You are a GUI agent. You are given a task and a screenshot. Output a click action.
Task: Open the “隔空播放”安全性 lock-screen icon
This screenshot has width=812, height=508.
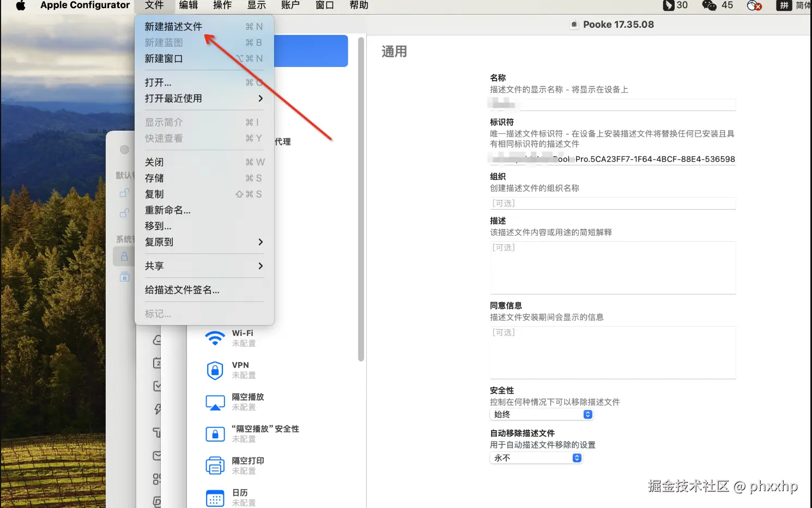(x=215, y=434)
